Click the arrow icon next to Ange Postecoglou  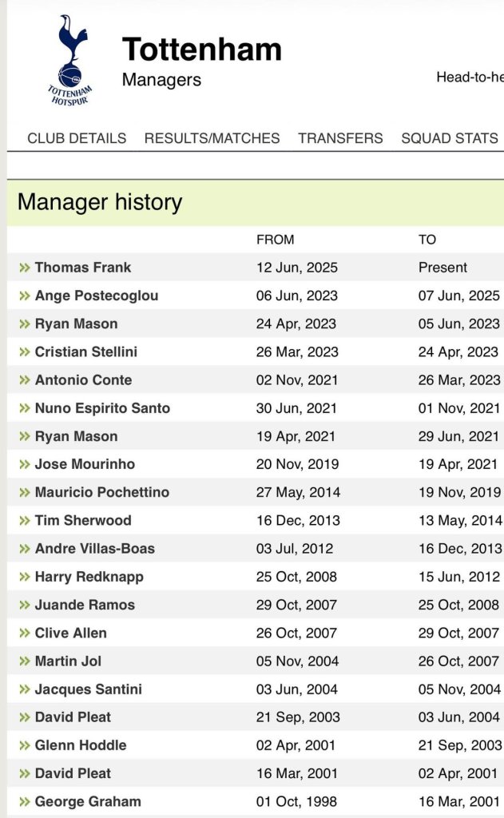pyautogui.click(x=25, y=296)
